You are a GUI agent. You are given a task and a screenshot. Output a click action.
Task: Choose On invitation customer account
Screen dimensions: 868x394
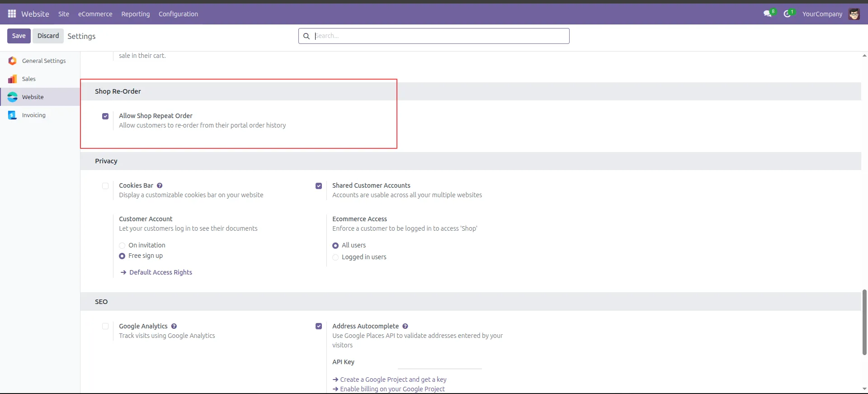point(122,246)
